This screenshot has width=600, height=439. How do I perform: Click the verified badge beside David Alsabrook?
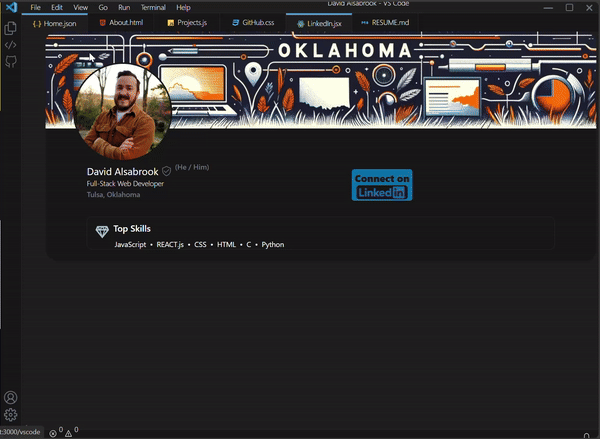tap(167, 171)
